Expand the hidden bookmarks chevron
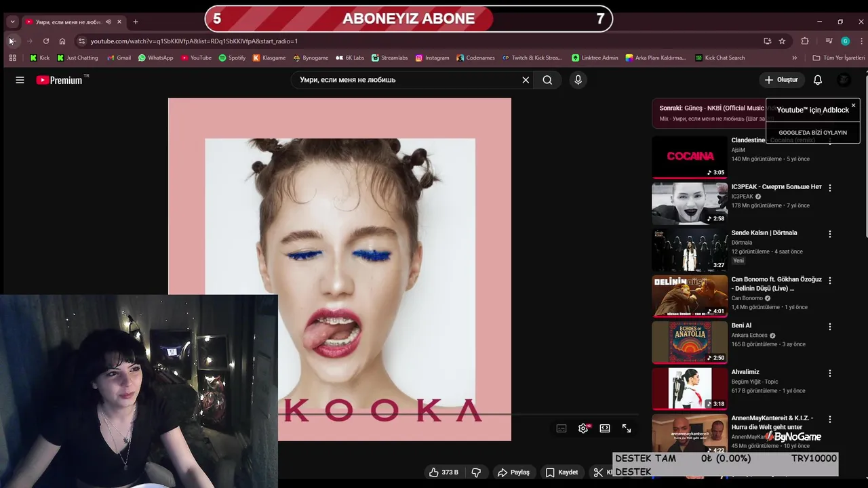The height and width of the screenshot is (488, 868). click(795, 58)
